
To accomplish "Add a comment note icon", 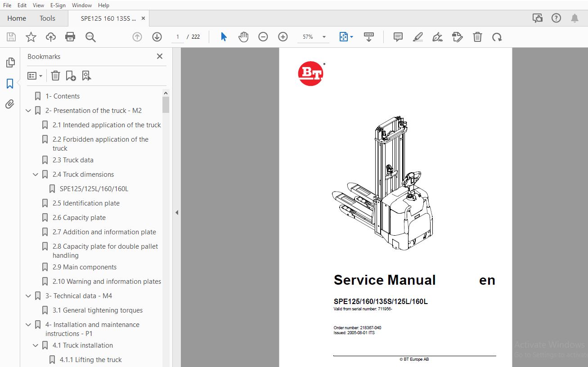I will click(x=398, y=37).
